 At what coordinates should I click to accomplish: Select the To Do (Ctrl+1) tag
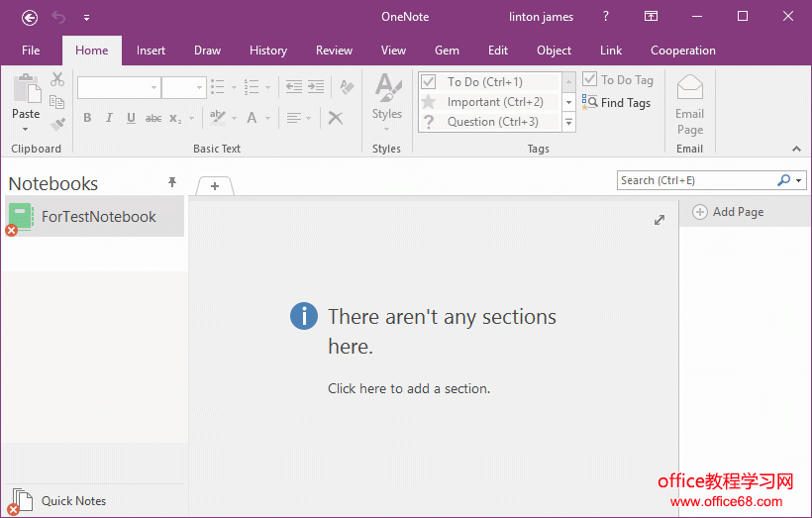pyautogui.click(x=485, y=82)
